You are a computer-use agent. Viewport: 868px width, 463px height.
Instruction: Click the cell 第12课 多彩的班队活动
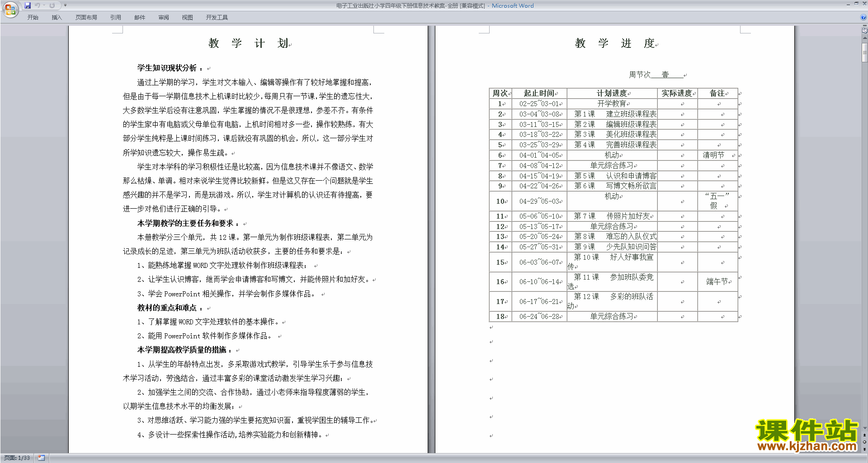612,301
